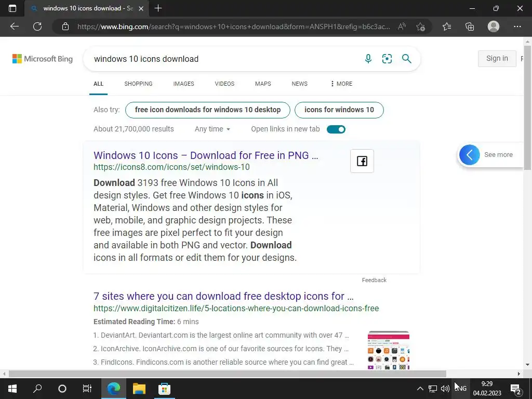
Task: Close the windows 10 icons download tab
Action: point(141,8)
